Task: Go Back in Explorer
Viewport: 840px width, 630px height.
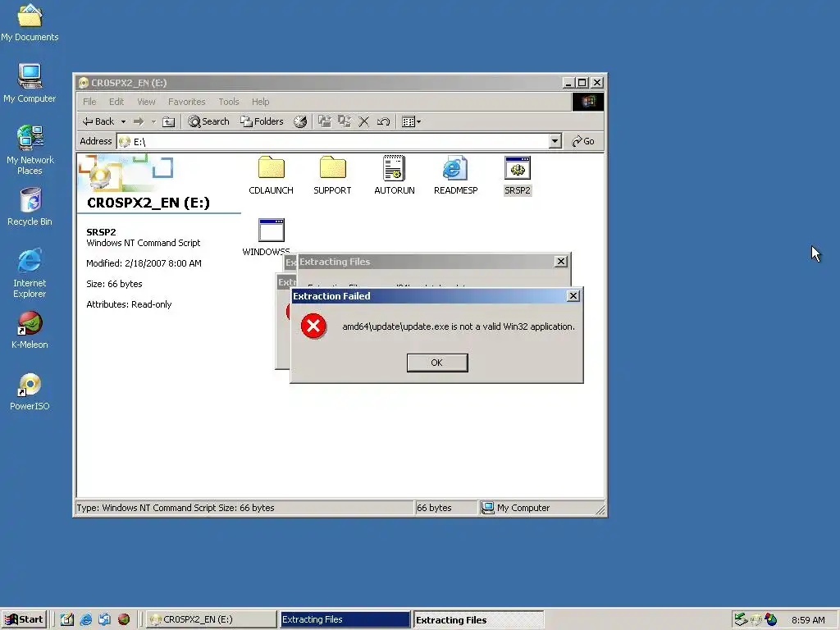Action: [x=98, y=121]
